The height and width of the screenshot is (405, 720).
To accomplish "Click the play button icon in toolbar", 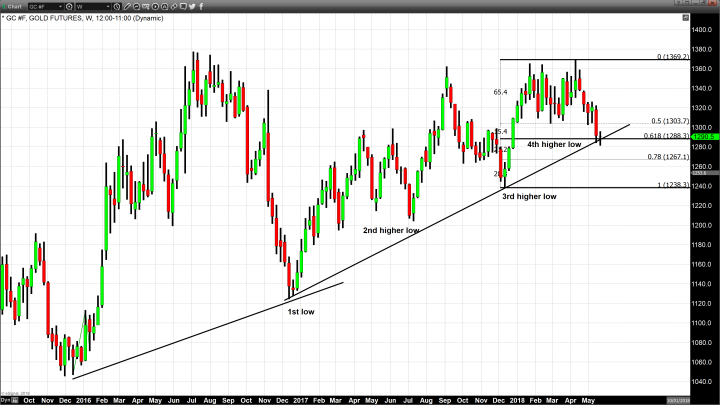I will 155,6.
